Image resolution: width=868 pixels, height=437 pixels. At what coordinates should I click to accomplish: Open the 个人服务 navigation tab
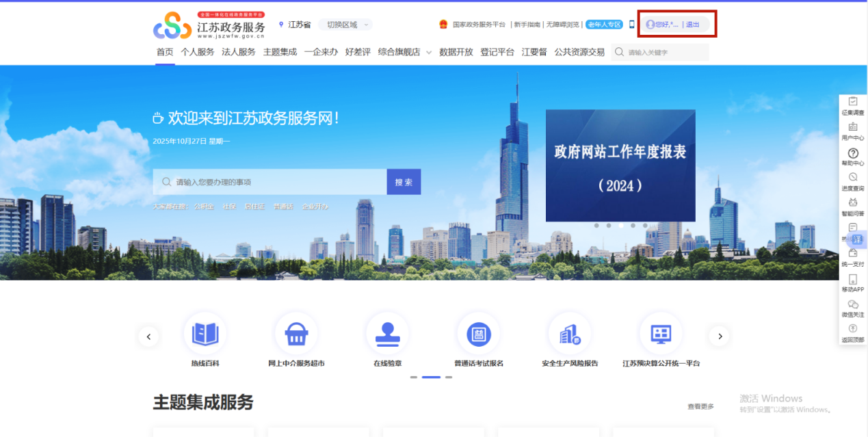[197, 52]
